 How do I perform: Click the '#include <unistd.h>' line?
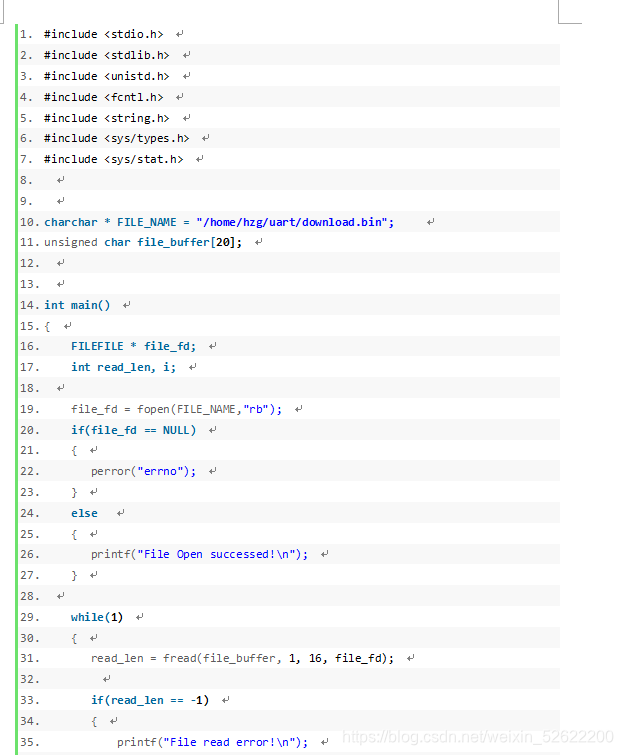(x=106, y=76)
